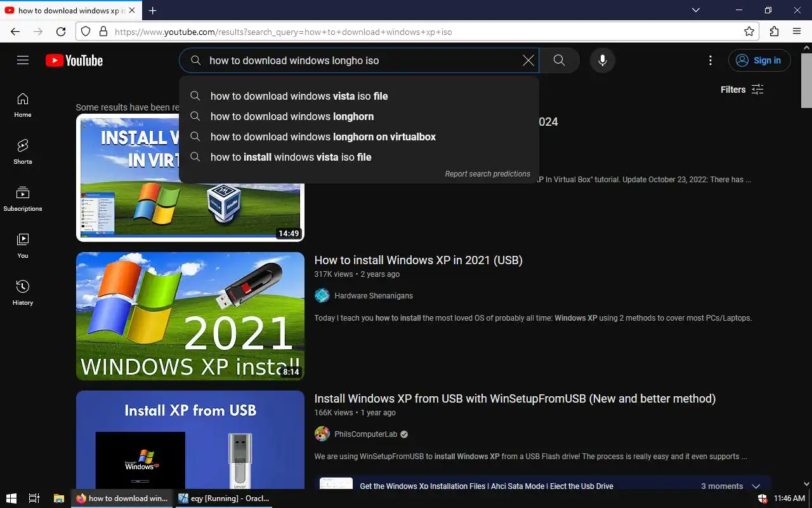The image size is (812, 508).
Task: Click the YouTube logo
Action: (x=74, y=60)
